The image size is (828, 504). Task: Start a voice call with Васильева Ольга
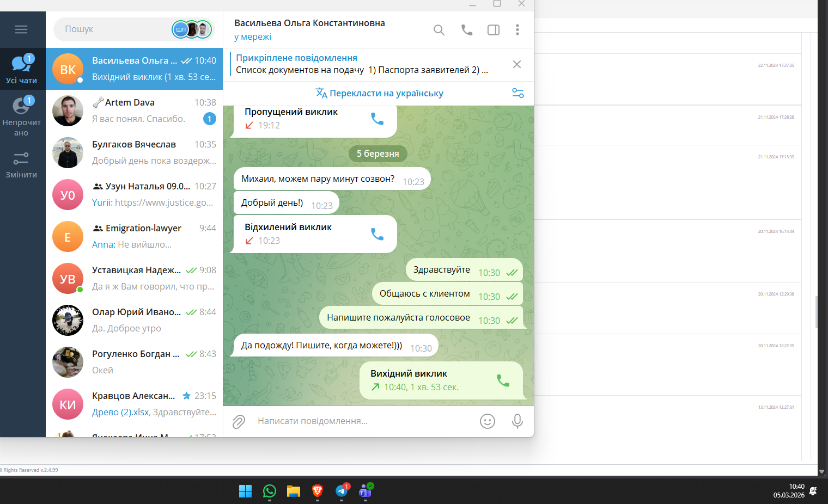click(467, 30)
